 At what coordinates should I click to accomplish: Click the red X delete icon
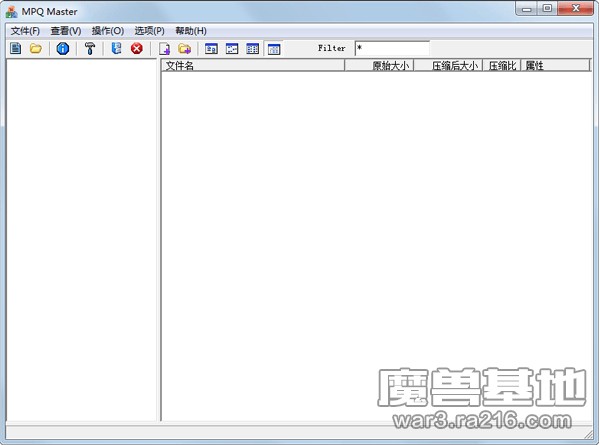pos(137,48)
